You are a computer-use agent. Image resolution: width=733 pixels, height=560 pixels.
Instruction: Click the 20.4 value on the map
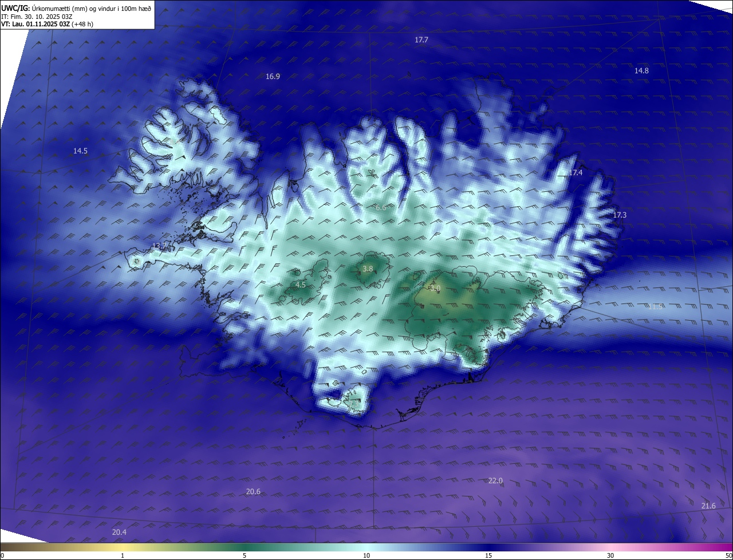(119, 532)
